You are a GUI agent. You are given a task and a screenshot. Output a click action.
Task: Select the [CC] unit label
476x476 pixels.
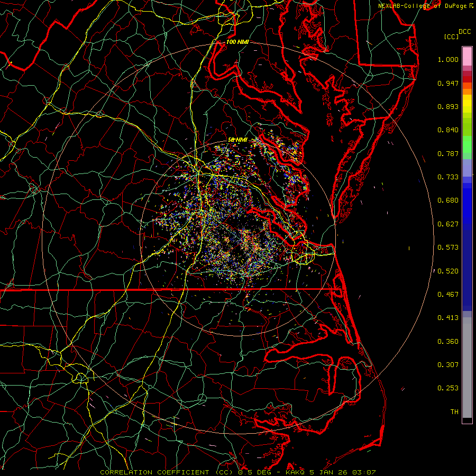click(x=452, y=36)
